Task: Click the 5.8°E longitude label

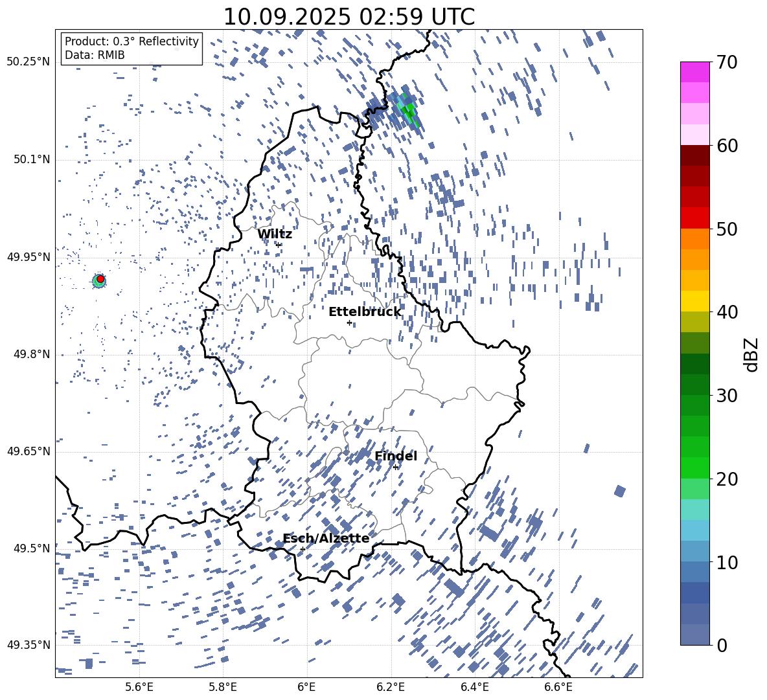Action: pos(223,687)
